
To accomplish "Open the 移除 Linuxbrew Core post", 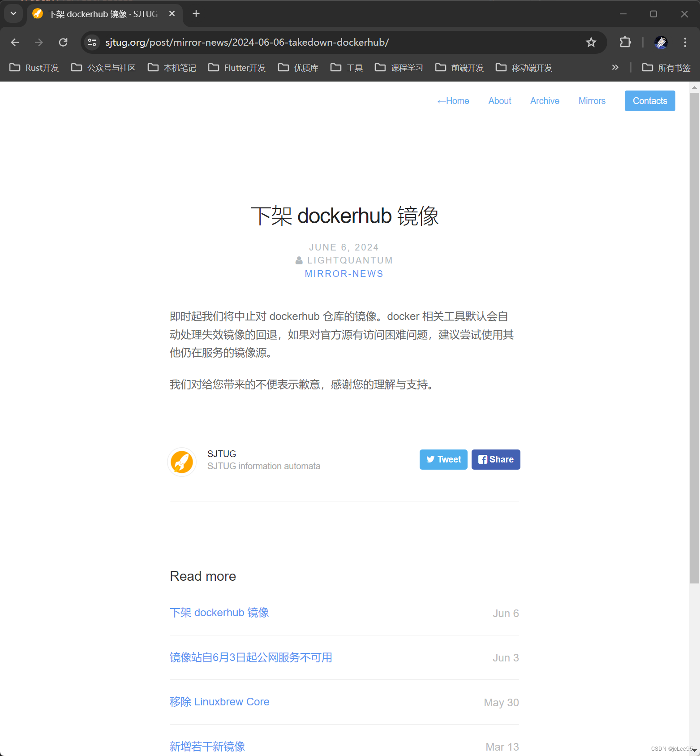I will coord(219,702).
